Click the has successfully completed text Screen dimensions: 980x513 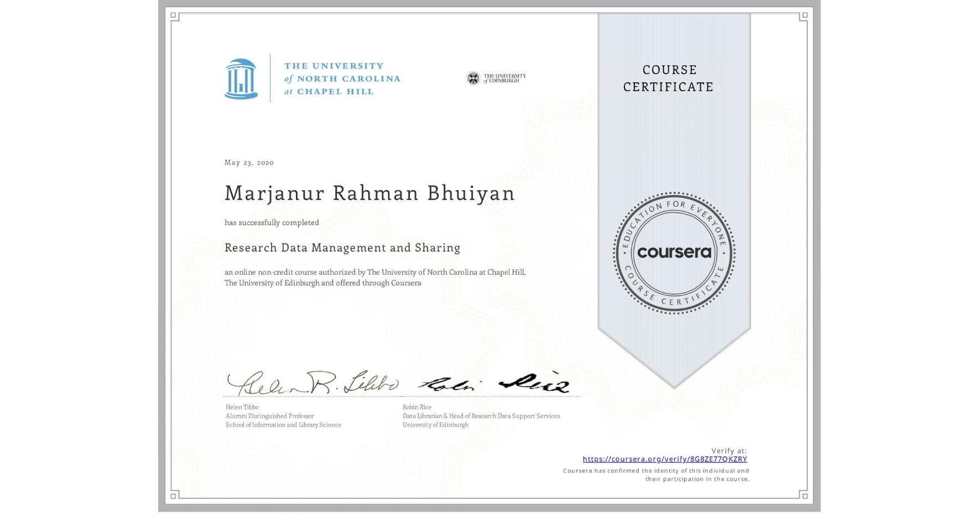pos(272,222)
